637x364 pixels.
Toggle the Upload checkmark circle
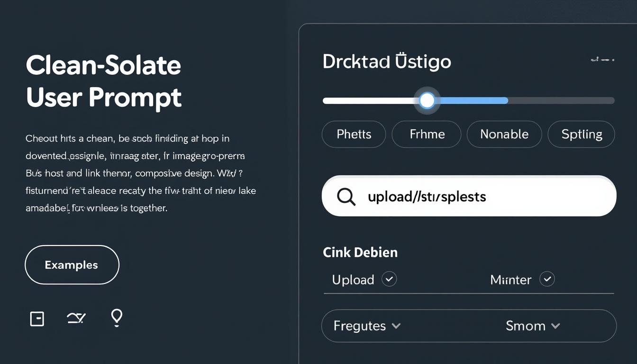coord(389,279)
